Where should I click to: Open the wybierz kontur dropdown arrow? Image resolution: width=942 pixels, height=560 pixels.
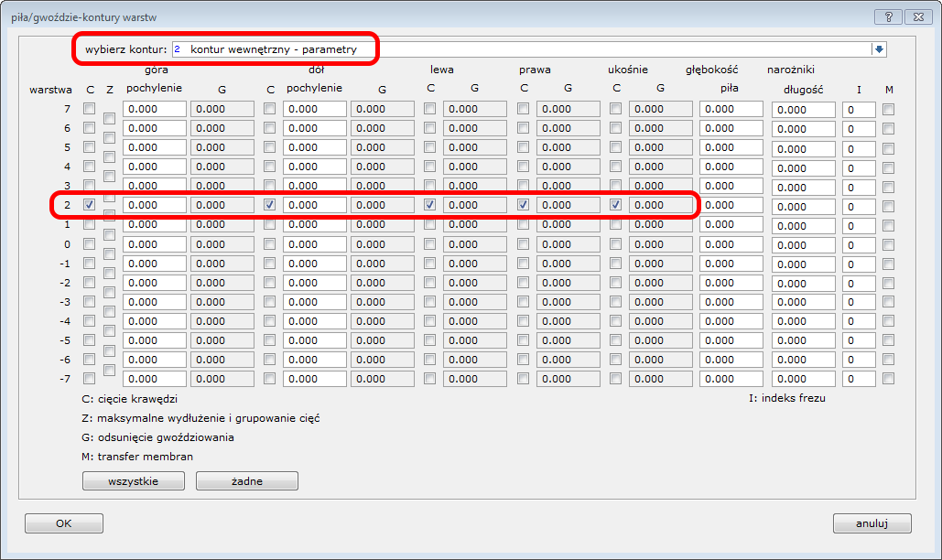click(x=879, y=49)
